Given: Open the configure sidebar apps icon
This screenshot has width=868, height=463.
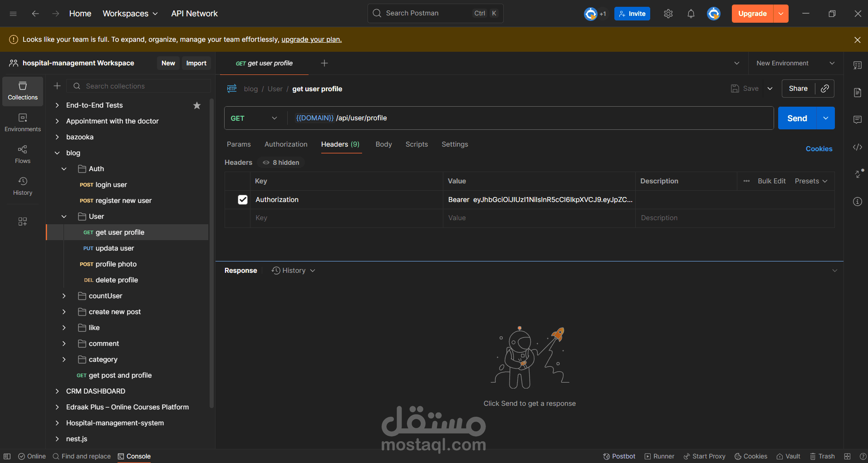Looking at the screenshot, I should [x=23, y=222].
